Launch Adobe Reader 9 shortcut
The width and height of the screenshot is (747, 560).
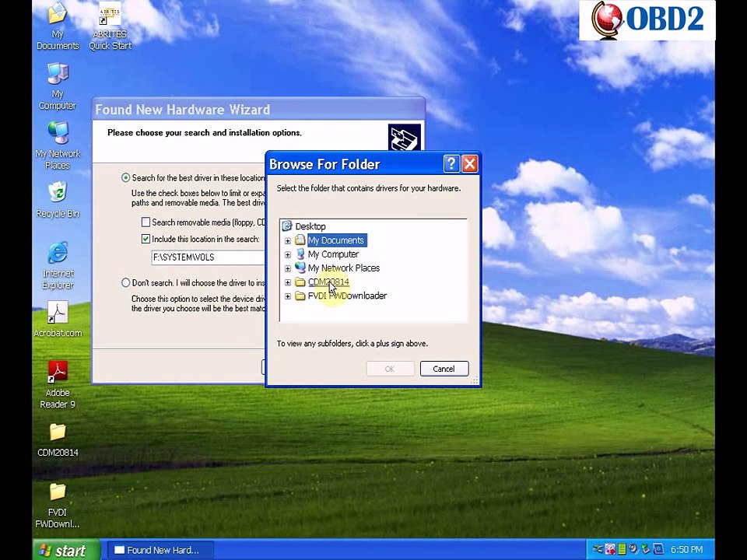pos(58,385)
